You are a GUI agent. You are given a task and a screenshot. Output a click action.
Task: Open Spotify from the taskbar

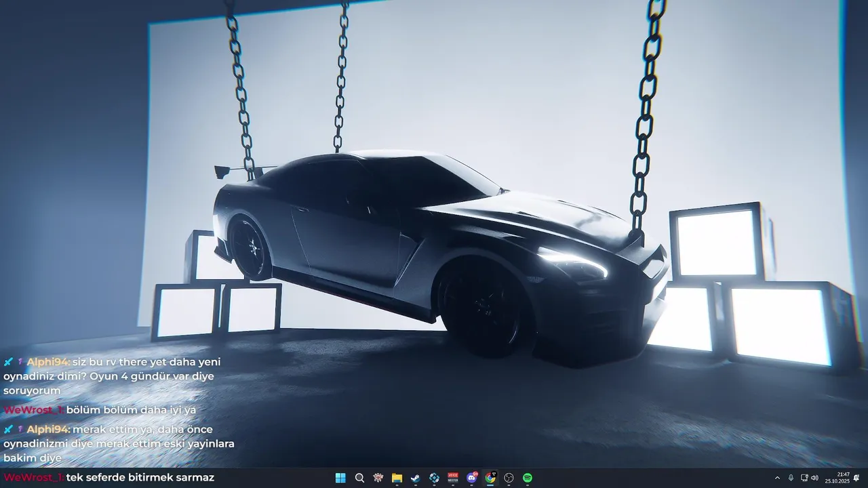[x=528, y=478]
